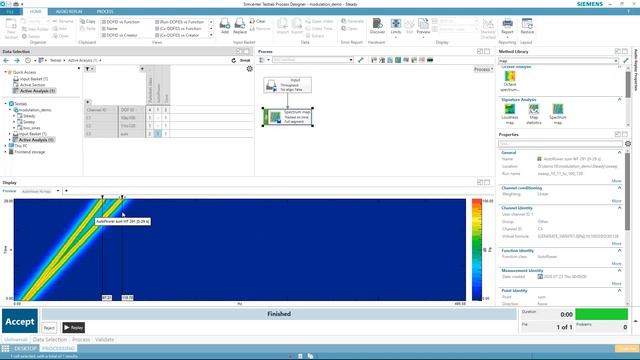
Task: Click the Properties filter input field
Action: pos(560,144)
